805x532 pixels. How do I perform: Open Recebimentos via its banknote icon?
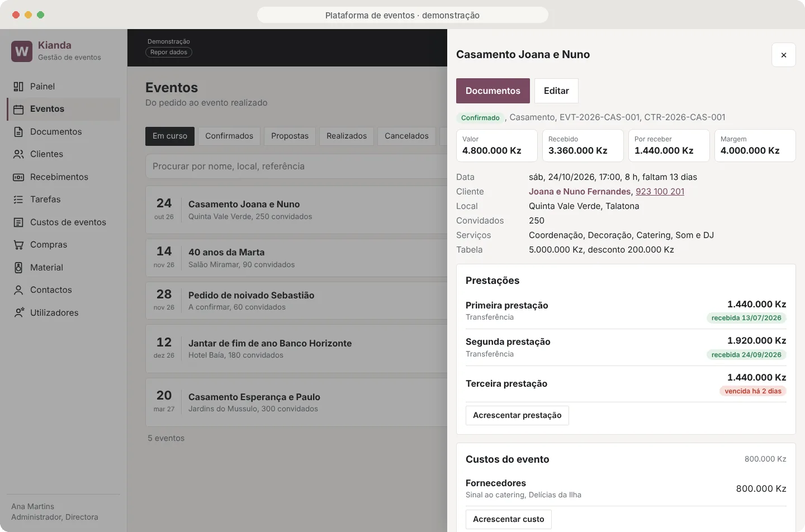[18, 177]
